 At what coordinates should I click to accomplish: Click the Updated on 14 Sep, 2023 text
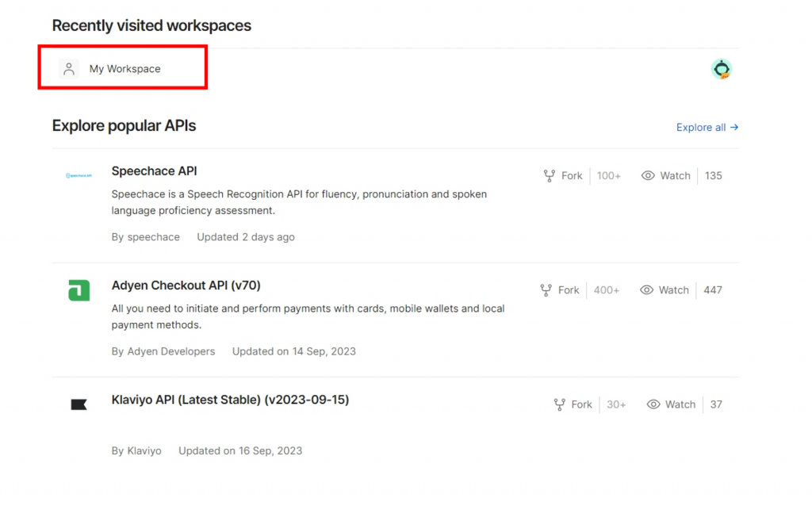(293, 351)
